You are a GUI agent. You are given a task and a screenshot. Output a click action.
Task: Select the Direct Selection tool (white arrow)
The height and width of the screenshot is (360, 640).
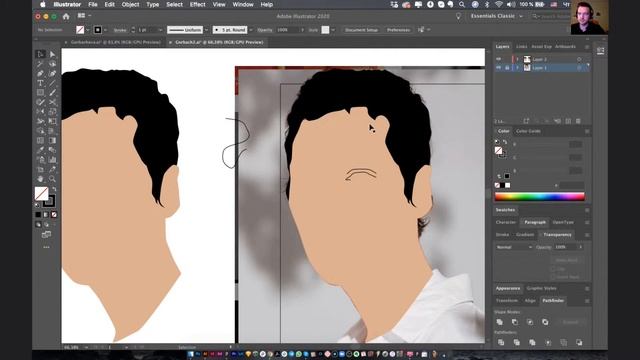(x=52, y=54)
